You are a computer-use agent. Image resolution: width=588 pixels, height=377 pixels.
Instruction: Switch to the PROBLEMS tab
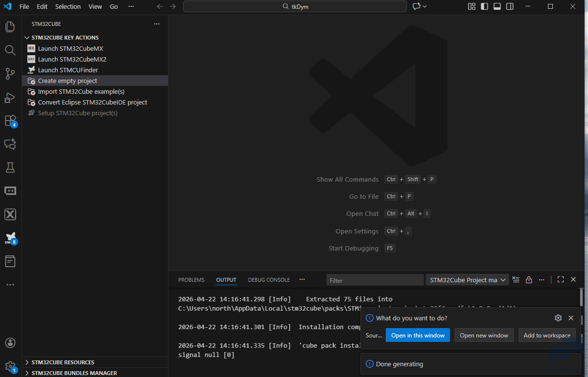pos(191,280)
